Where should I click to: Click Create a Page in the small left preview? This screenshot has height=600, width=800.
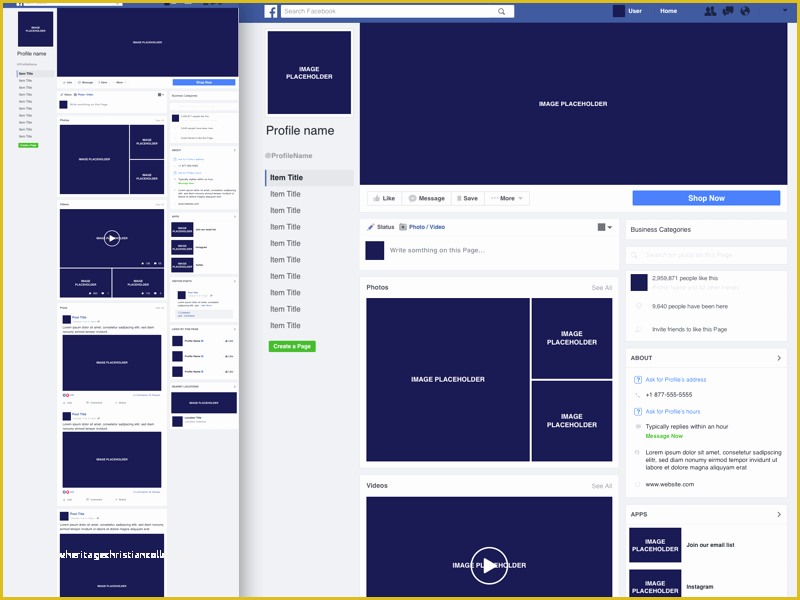tap(28, 145)
